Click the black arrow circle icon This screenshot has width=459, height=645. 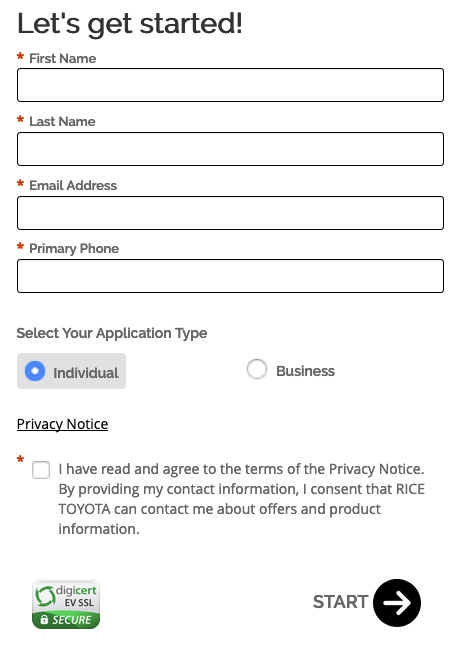click(x=396, y=603)
